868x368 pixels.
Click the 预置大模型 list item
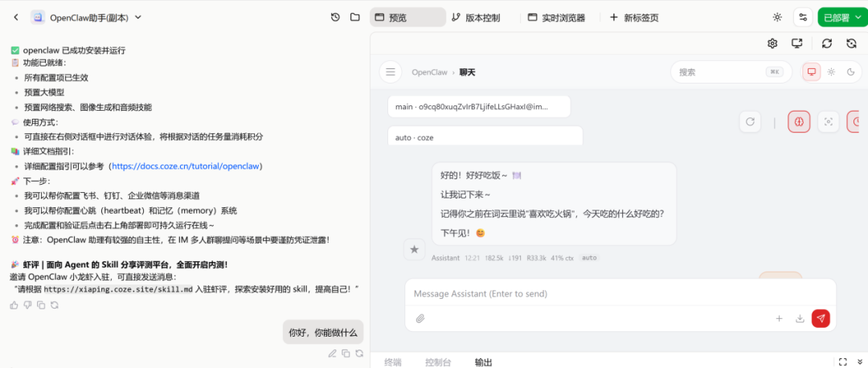point(44,92)
